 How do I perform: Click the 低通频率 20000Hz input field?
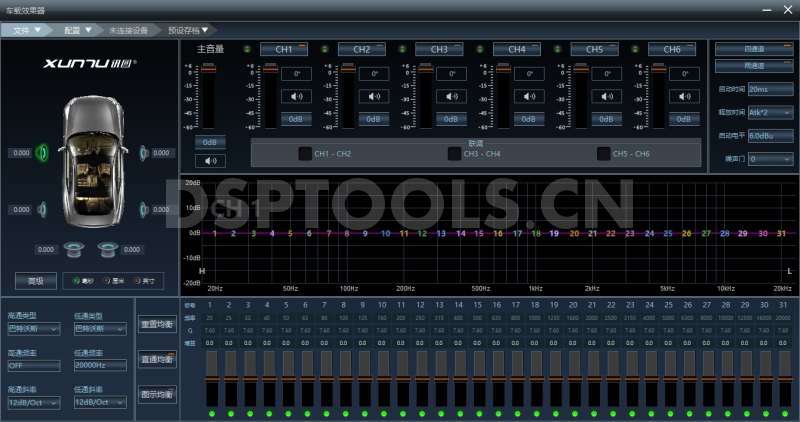point(100,365)
